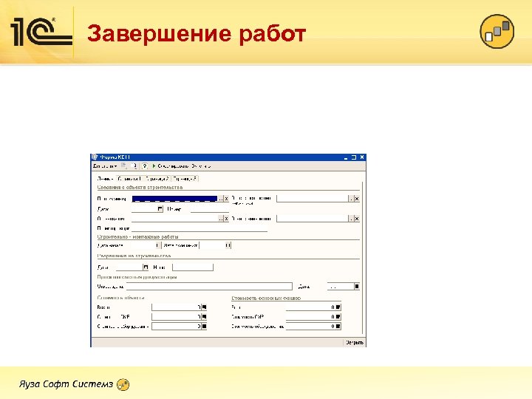Open calendar for Дата начала
The image size is (532, 399).
(157, 245)
